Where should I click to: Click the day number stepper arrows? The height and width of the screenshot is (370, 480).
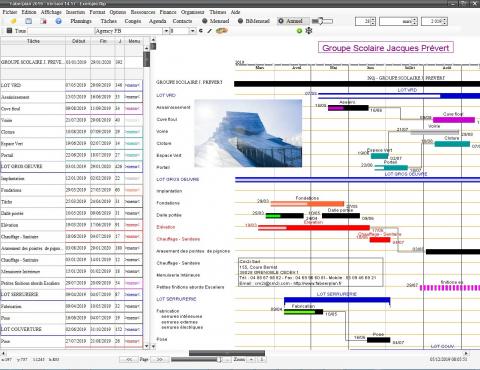pyautogui.click(x=373, y=21)
